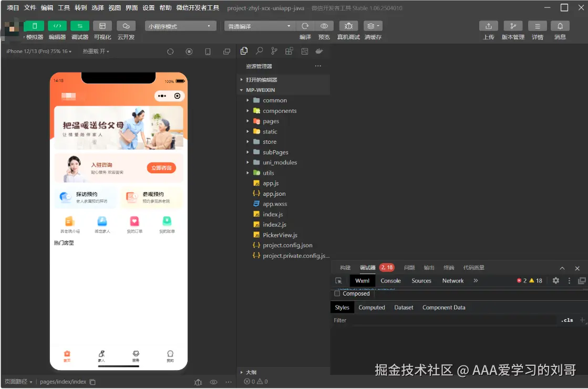Expand the pages folder

247,121
